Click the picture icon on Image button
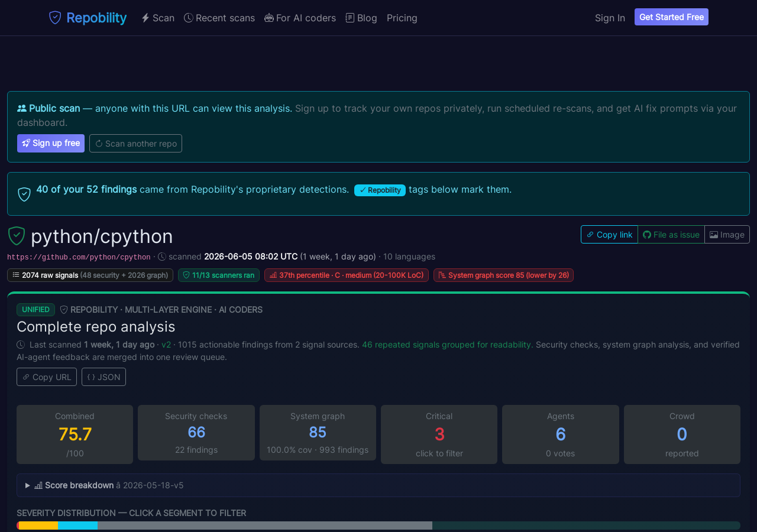Image resolution: width=757 pixels, height=532 pixels. pyautogui.click(x=714, y=235)
